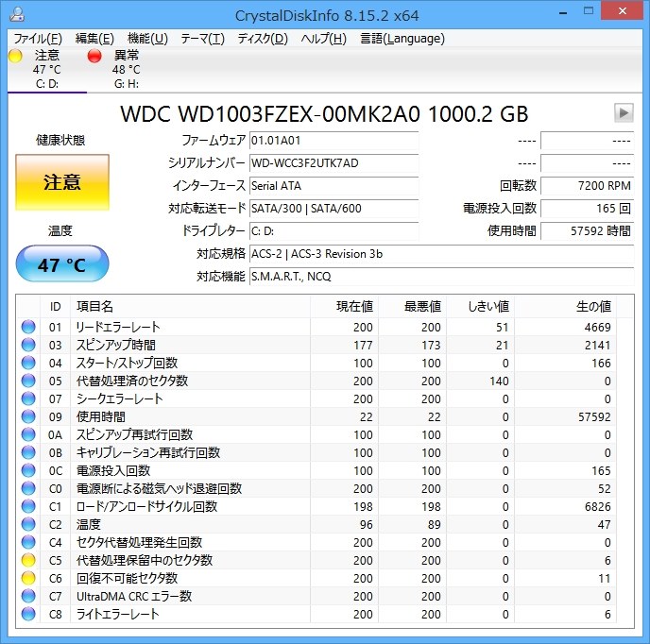Select the 代替処理保留中のセクタ数 attribute name
Viewport: 650px width, 644px height.
tap(145, 560)
